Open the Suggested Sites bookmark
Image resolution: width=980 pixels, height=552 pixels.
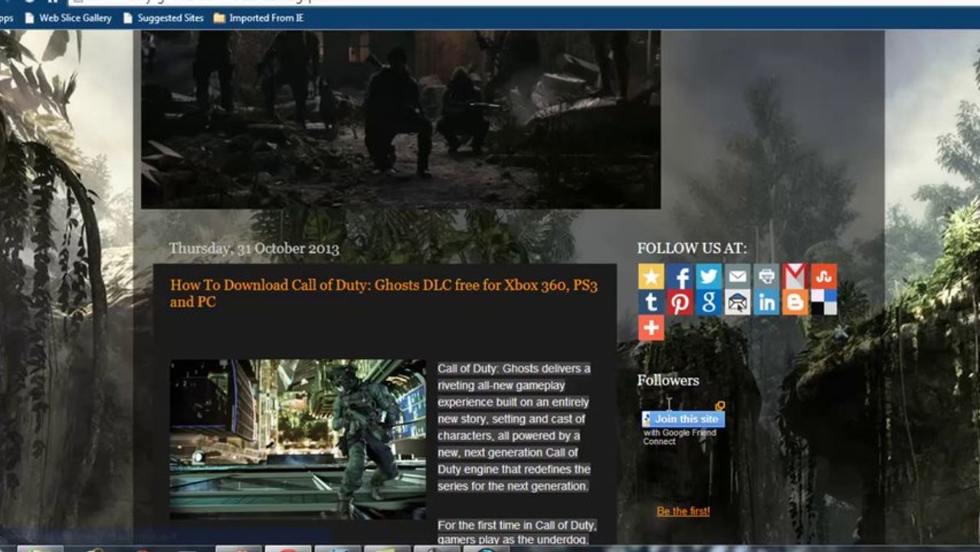162,18
